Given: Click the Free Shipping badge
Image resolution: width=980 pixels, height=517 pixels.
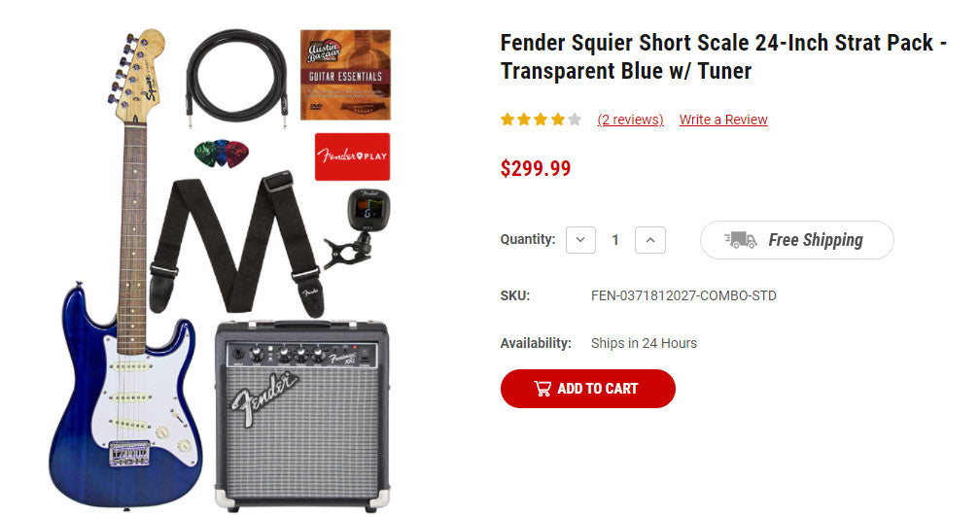Looking at the screenshot, I should point(796,240).
